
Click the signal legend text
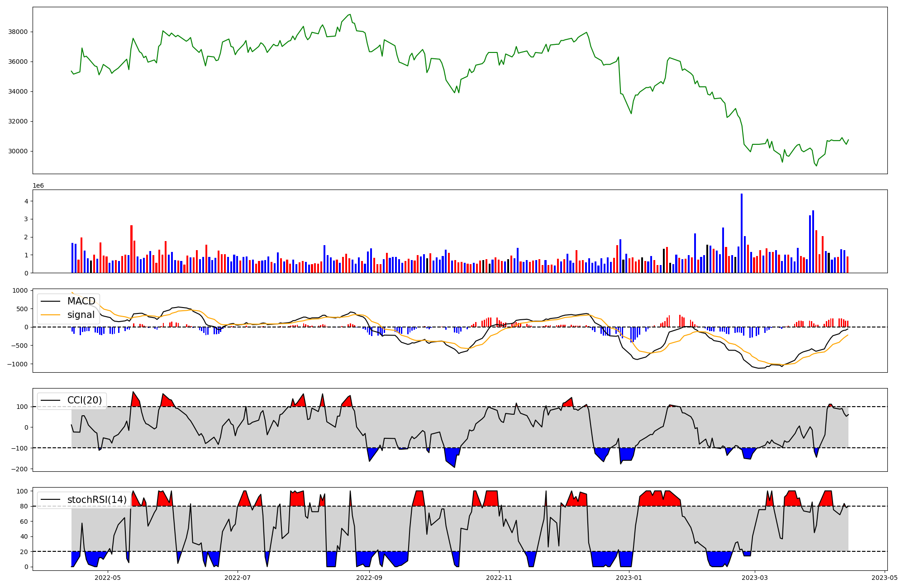pos(81,315)
